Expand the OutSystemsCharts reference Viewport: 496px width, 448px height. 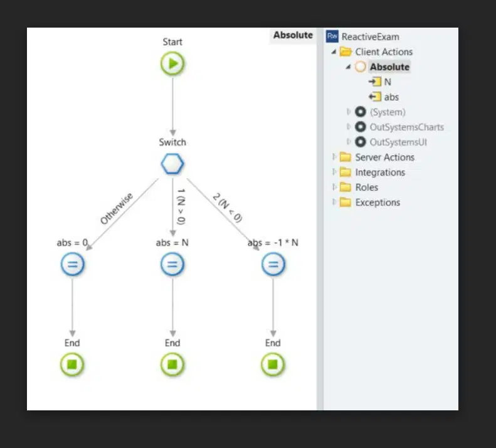349,127
